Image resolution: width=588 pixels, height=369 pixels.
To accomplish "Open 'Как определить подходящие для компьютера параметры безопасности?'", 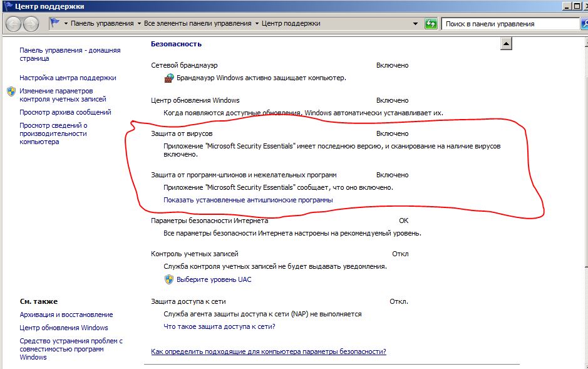I will pyautogui.click(x=269, y=351).
